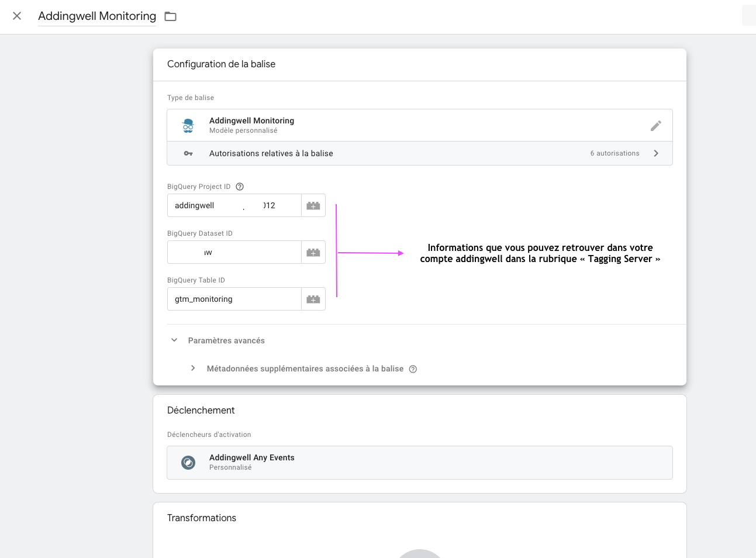Close the tag editor with the X icon
Screen dimensions: 756x558
point(17,16)
